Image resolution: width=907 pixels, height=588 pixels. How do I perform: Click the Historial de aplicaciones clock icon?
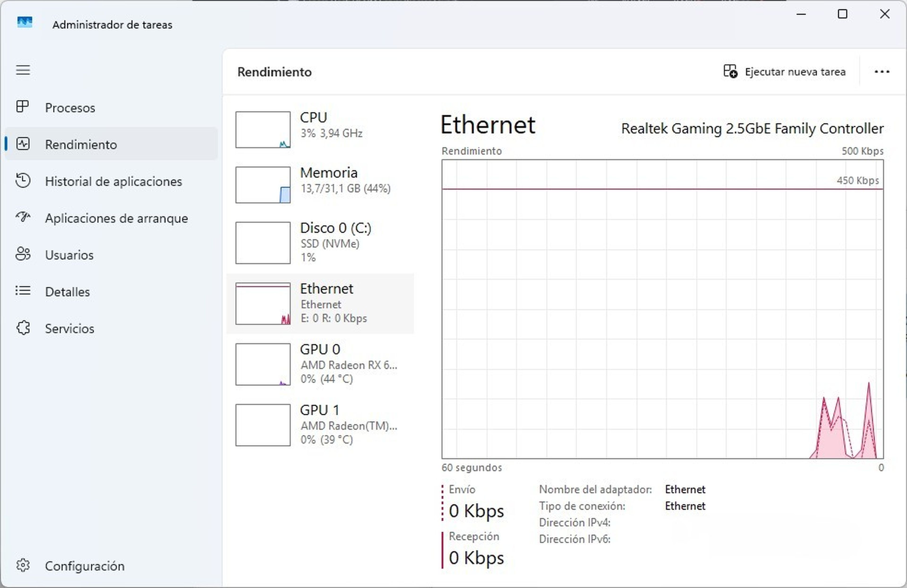click(23, 180)
